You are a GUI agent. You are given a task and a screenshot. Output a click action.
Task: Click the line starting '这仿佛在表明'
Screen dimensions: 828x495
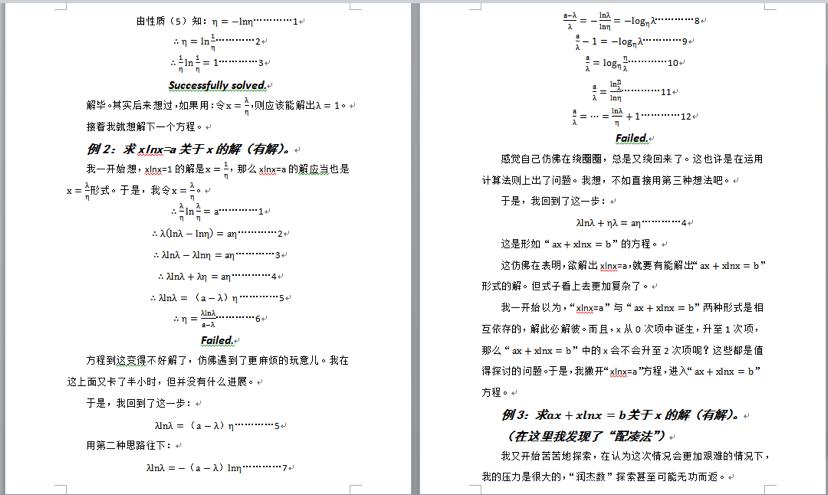click(623, 276)
